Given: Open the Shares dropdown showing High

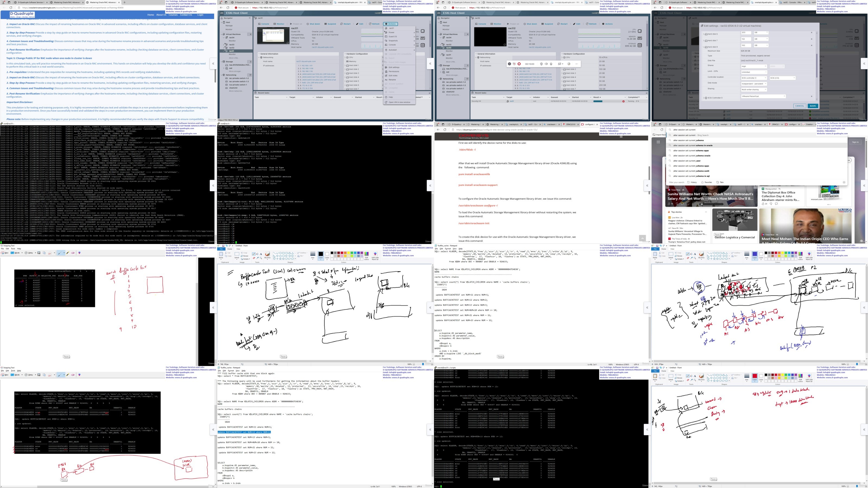Looking at the screenshot, I should [x=754, y=66].
